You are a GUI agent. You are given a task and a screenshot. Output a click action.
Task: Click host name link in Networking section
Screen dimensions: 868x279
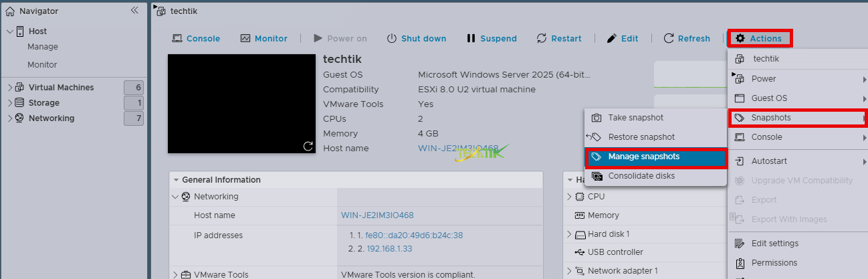click(x=377, y=215)
